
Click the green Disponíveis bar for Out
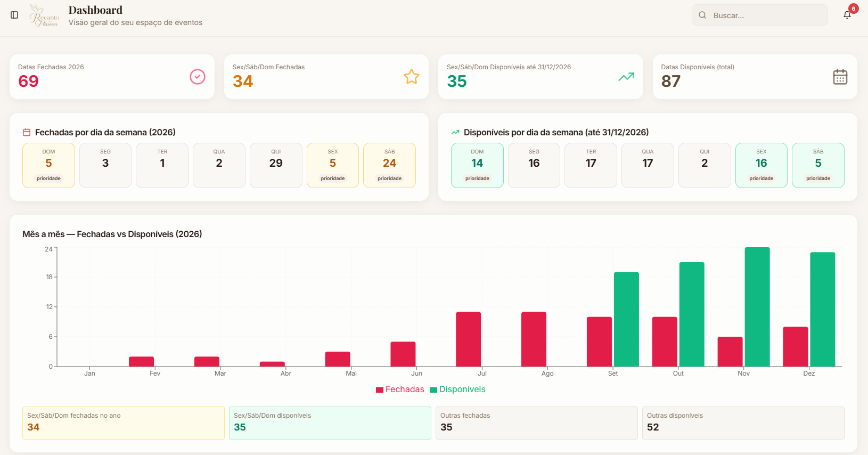692,314
